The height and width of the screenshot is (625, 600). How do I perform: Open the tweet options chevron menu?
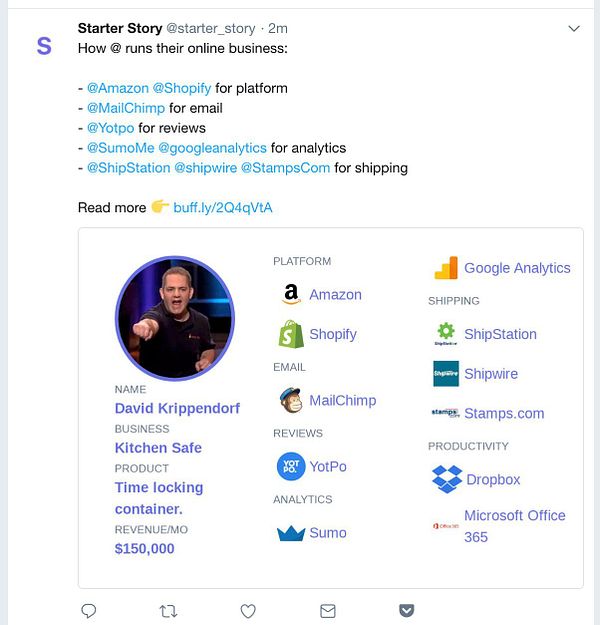tap(574, 29)
